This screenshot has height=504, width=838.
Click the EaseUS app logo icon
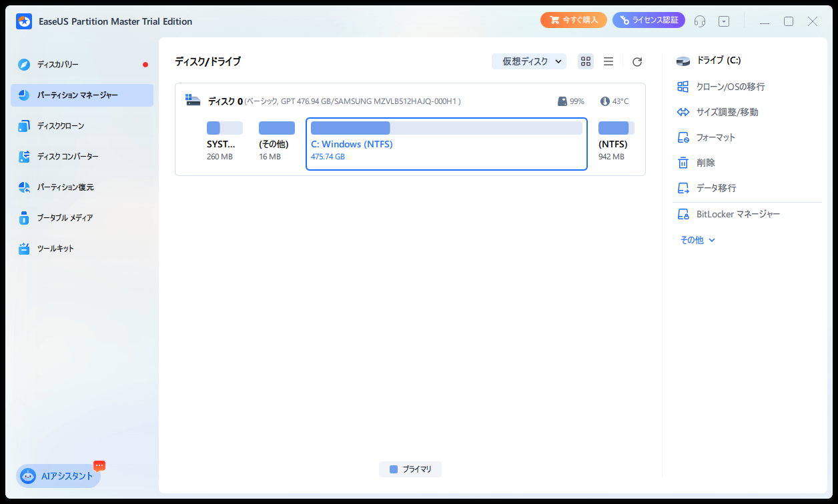[24, 21]
